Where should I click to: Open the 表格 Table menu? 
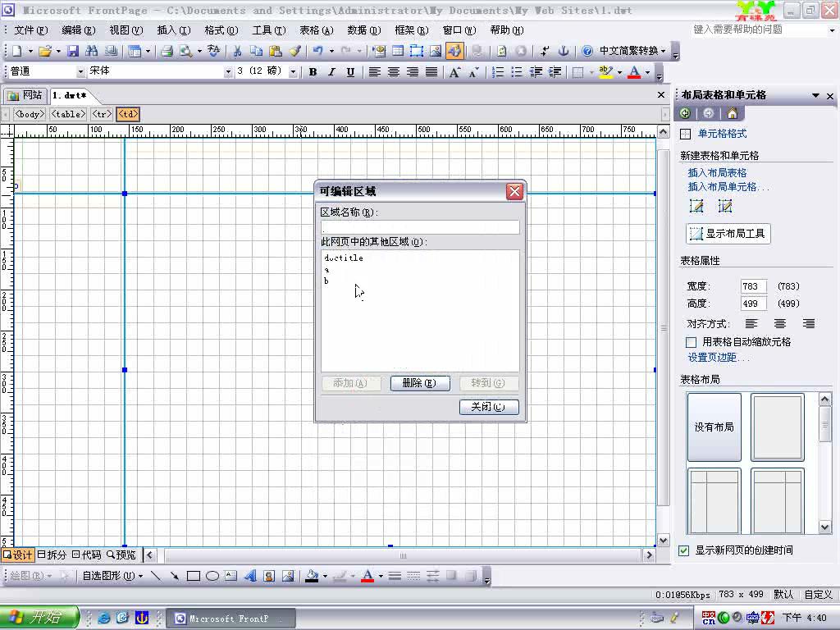coord(317,30)
